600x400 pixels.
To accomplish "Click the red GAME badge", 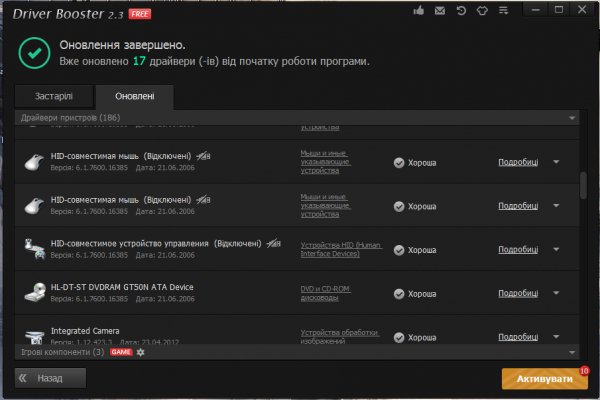I will [x=121, y=352].
